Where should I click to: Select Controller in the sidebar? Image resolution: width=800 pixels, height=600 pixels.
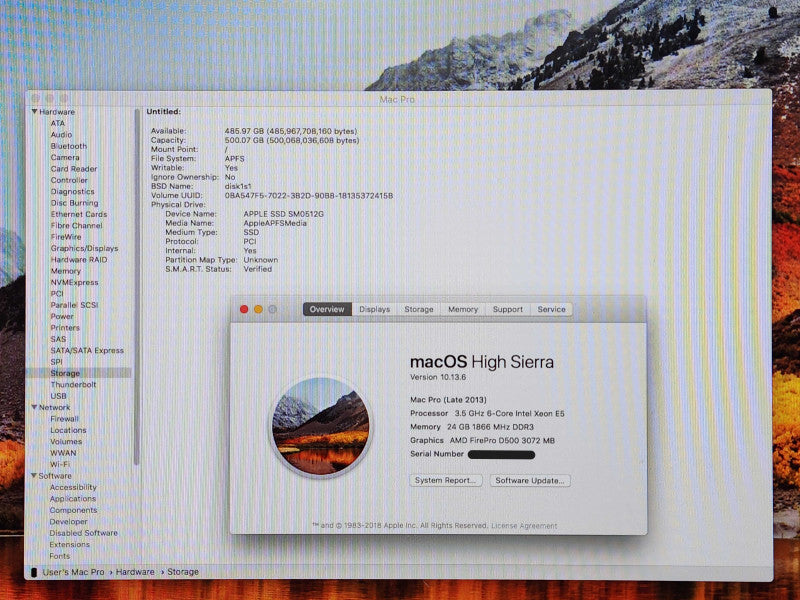(x=69, y=180)
